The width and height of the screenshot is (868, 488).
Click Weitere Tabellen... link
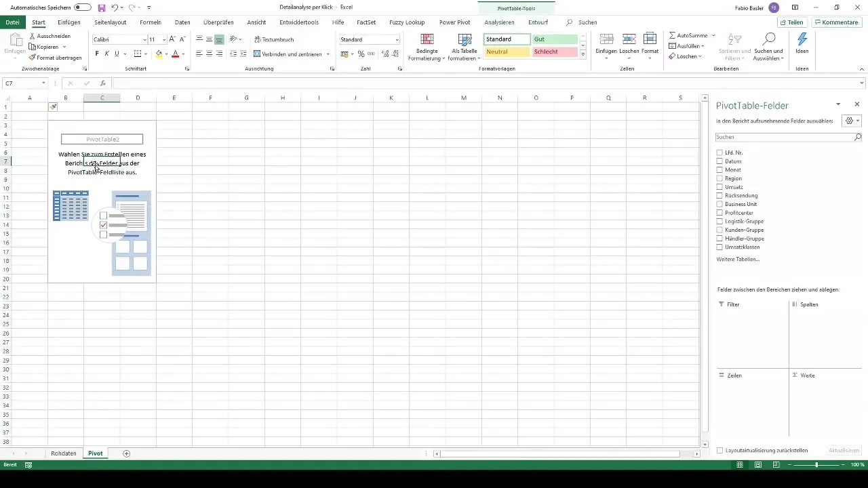pyautogui.click(x=738, y=260)
